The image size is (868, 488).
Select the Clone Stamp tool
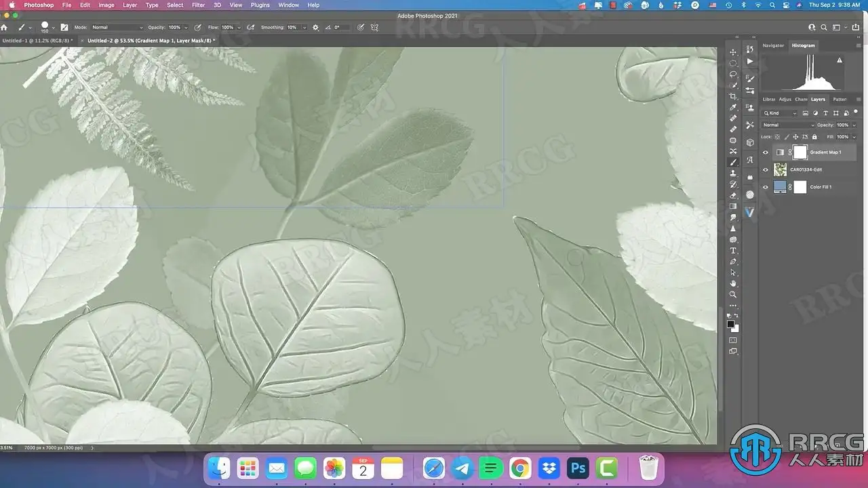(733, 174)
